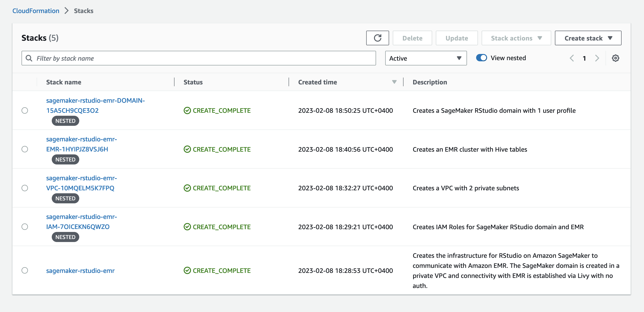644x312 pixels.
Task: Click success check icon on DOMAIN stack status
Action: [x=187, y=110]
